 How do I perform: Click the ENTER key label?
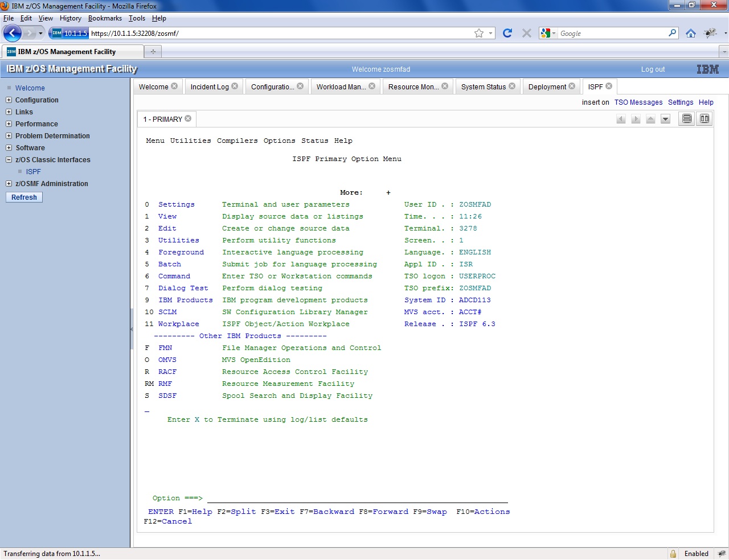pyautogui.click(x=161, y=512)
